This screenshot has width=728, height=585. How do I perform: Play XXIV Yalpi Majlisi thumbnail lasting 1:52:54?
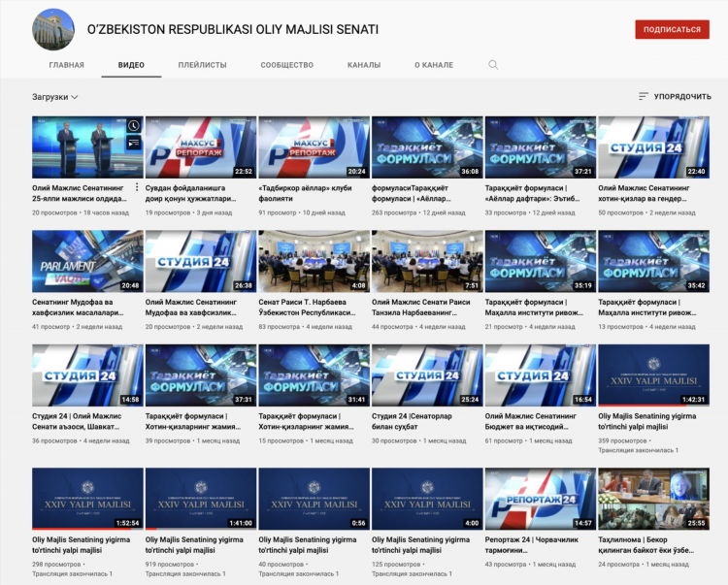pyautogui.click(x=87, y=499)
